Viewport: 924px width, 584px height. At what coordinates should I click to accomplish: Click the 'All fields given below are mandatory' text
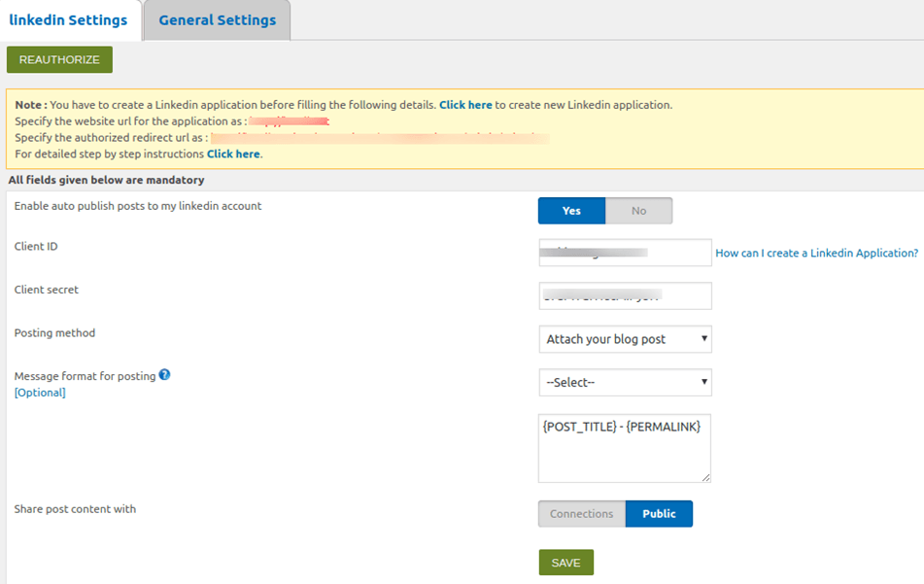(106, 180)
